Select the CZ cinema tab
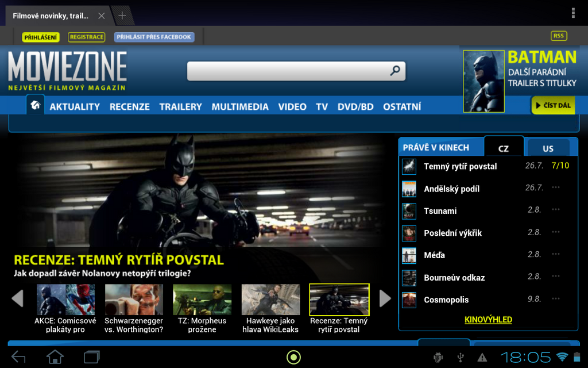Image resolution: width=588 pixels, height=368 pixels. (x=504, y=148)
